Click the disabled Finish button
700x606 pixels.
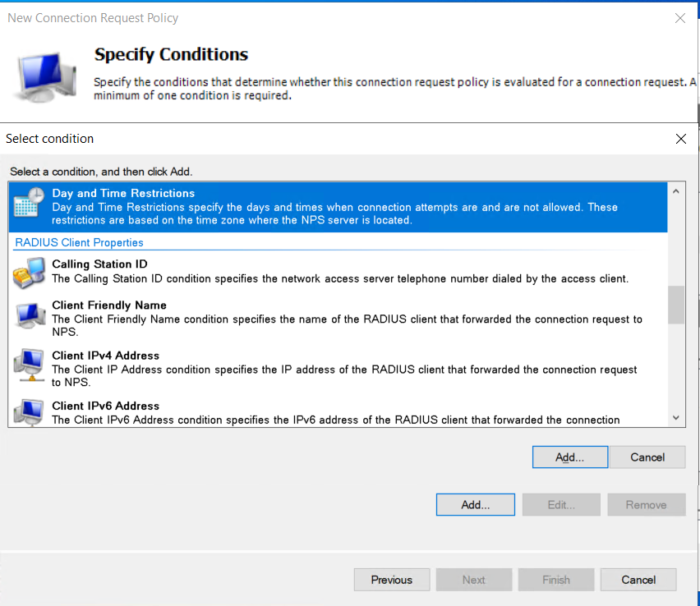coord(556,580)
